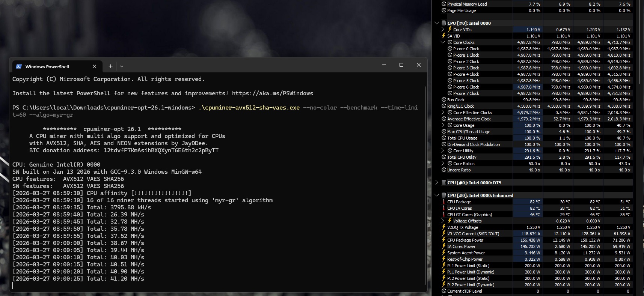Collapse the CPU [#0]: Intel 0000 sensor group

pyautogui.click(x=437, y=23)
